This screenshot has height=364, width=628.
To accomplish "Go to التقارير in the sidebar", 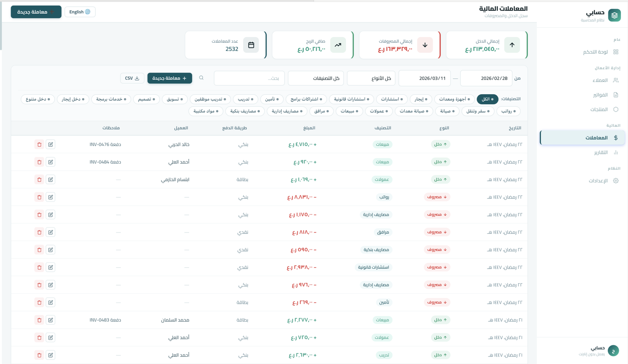I will click(x=601, y=152).
